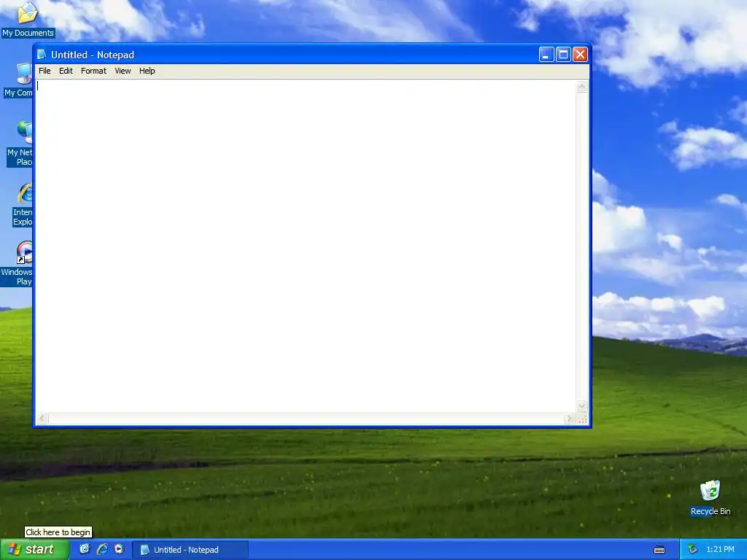Close the Notepad window

(580, 55)
